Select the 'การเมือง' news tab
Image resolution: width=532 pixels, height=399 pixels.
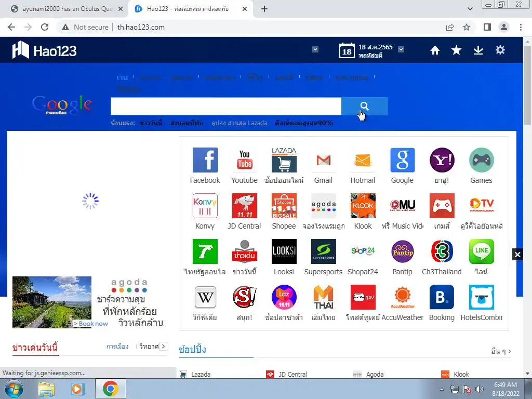[x=117, y=347]
